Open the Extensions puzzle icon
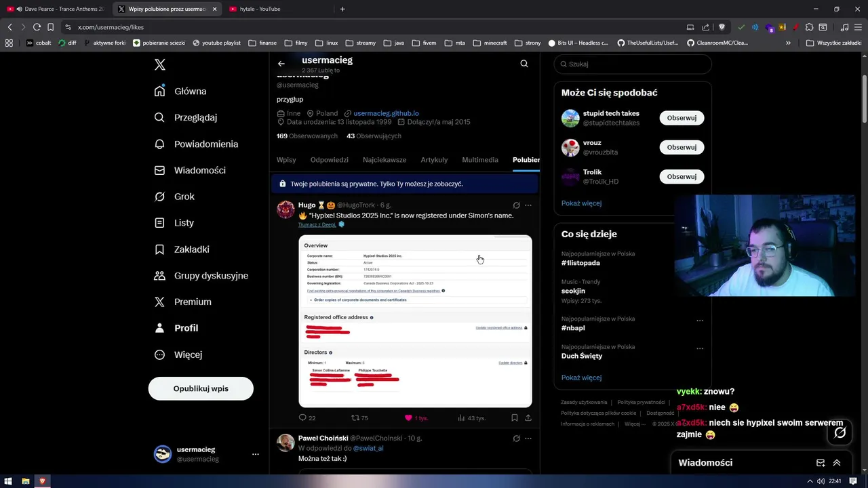The image size is (868, 488). point(809,27)
